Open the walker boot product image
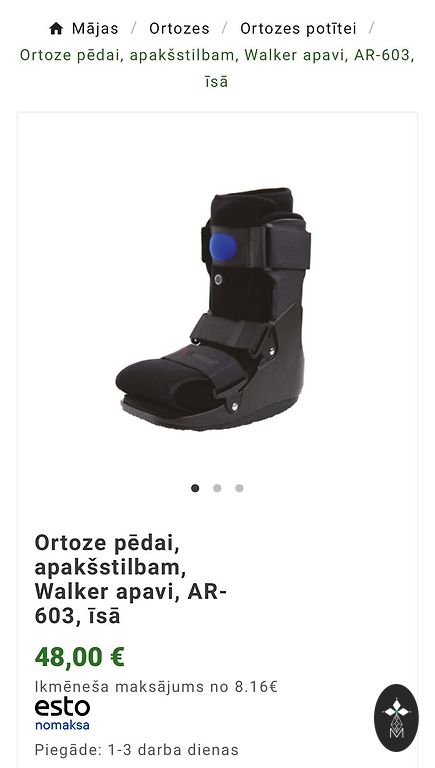 213,309
